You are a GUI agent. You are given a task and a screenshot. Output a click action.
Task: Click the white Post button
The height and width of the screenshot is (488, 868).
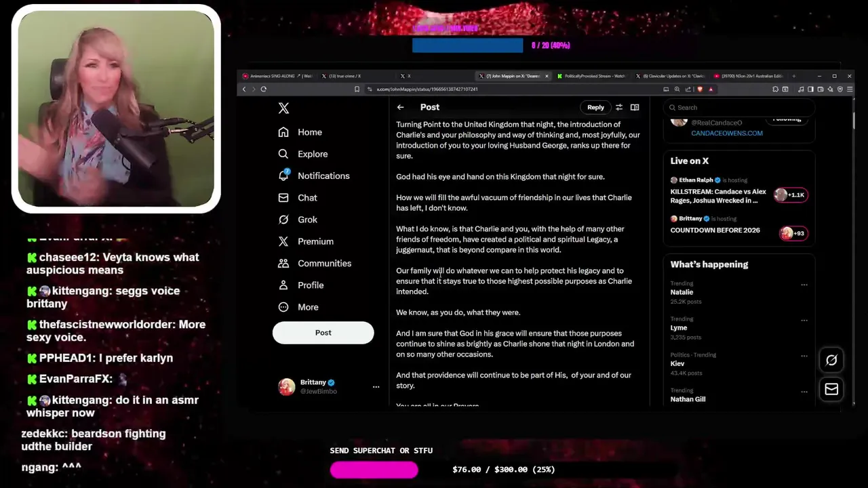coord(323,333)
